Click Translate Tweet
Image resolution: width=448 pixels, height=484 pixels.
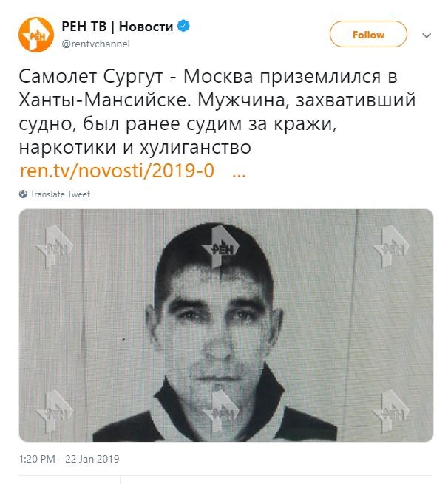pos(60,194)
